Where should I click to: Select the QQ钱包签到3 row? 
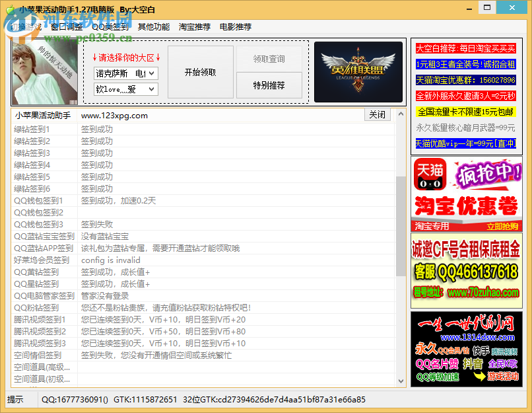pos(203,225)
